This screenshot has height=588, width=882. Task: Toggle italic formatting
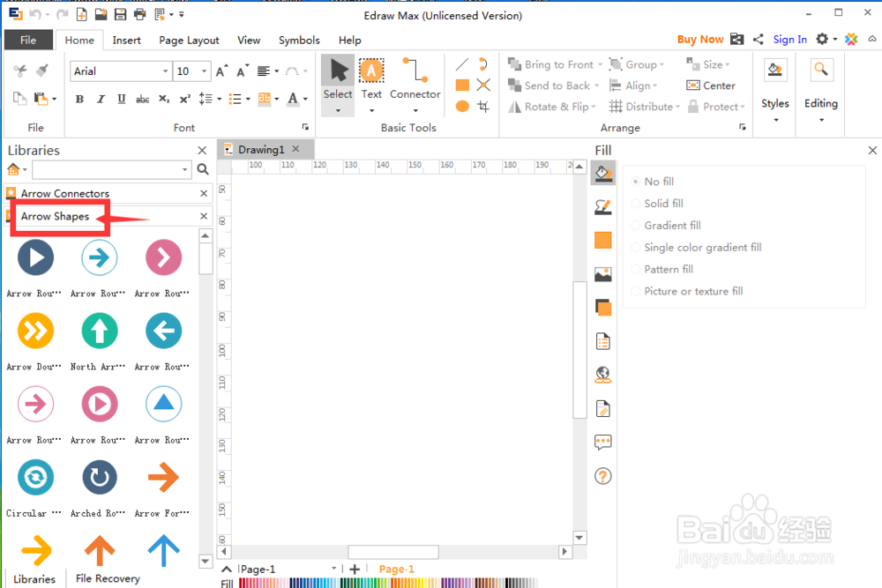click(101, 99)
